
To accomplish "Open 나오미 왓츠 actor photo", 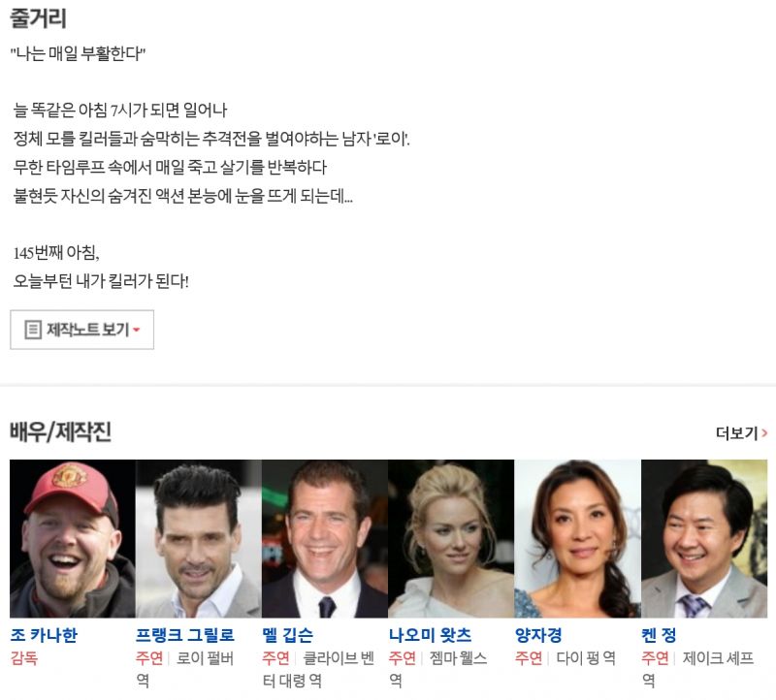I will (x=451, y=538).
